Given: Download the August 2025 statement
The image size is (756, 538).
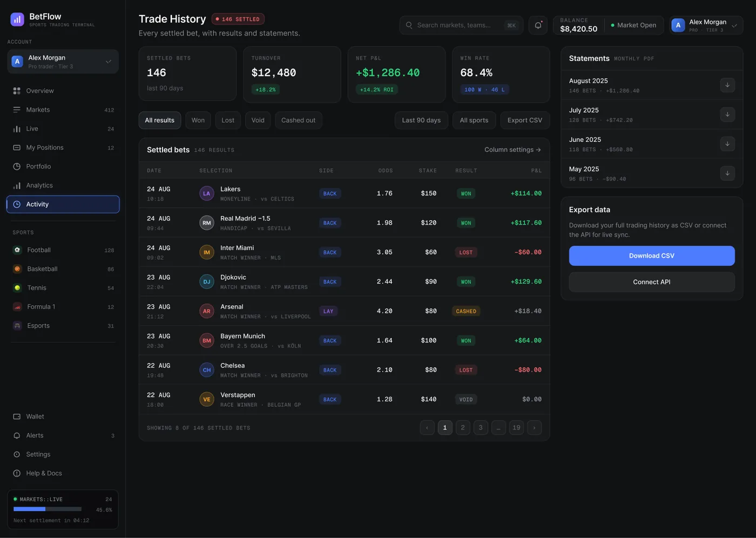Looking at the screenshot, I should click(x=727, y=85).
